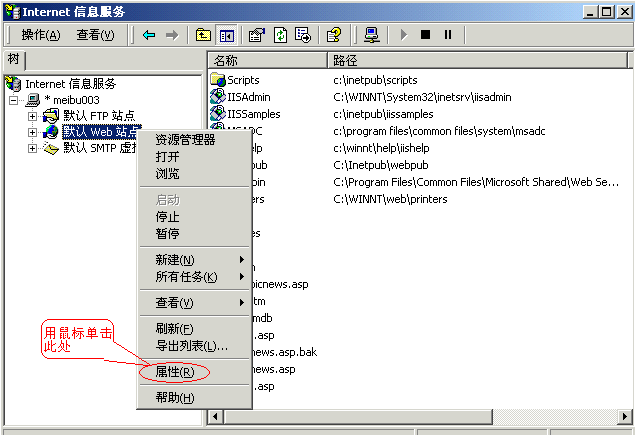Screen dimensions: 635x435
Task: Click the help question mark toolbar icon
Action: [334, 35]
